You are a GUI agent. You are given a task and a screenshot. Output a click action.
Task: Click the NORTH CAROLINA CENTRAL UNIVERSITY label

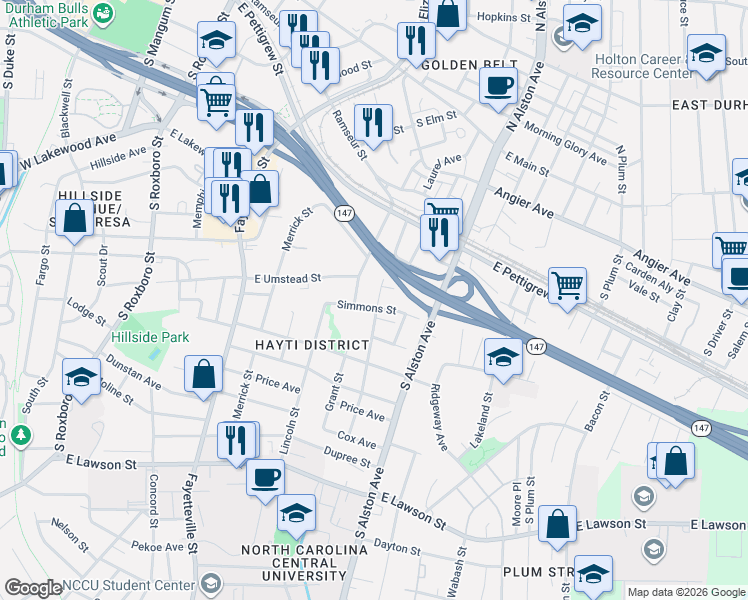[304, 563]
